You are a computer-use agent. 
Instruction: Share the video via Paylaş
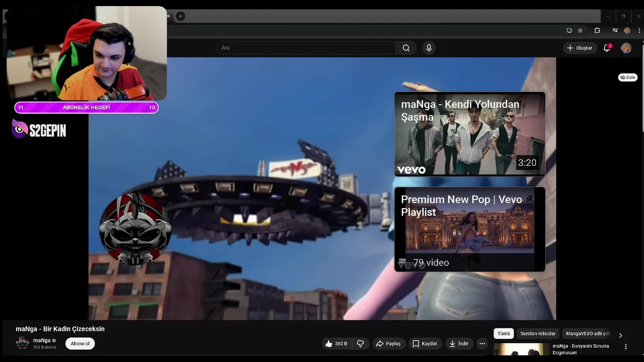[388, 343]
